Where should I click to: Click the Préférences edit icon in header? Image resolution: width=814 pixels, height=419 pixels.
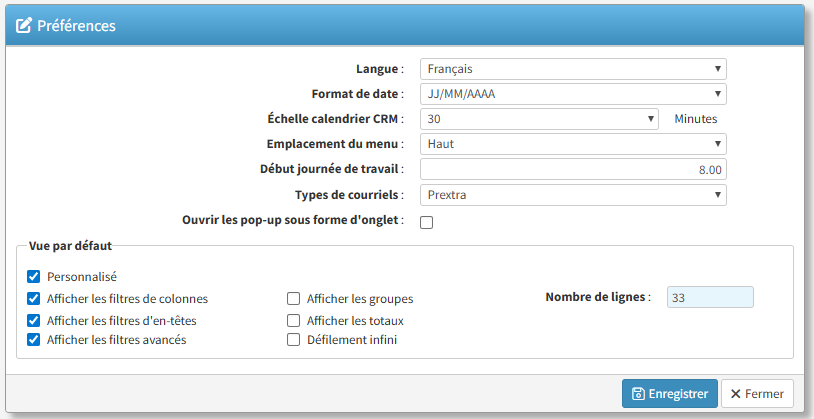[24, 25]
